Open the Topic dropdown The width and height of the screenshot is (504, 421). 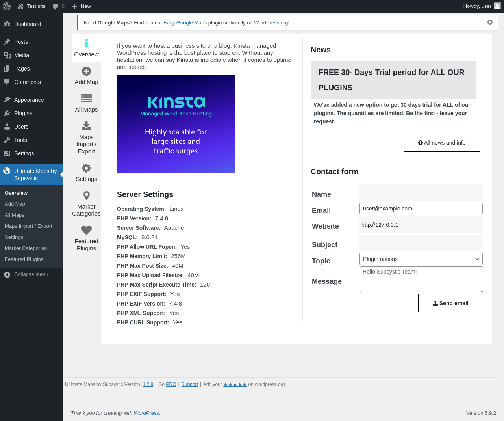(421, 259)
